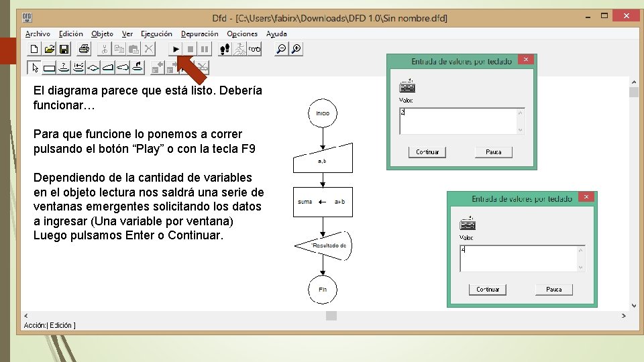Copy selection using copy icon
Screen dimensions: 644x362
119,49
